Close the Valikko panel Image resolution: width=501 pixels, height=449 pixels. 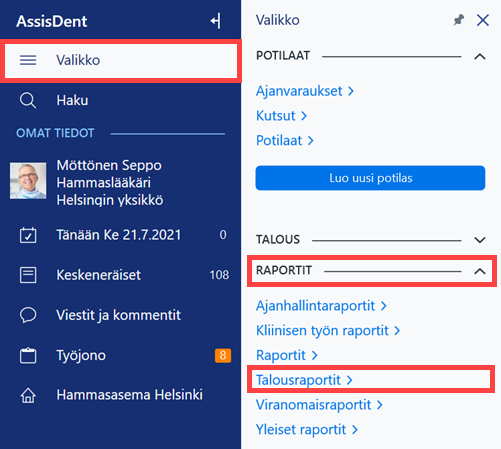pyautogui.click(x=483, y=20)
